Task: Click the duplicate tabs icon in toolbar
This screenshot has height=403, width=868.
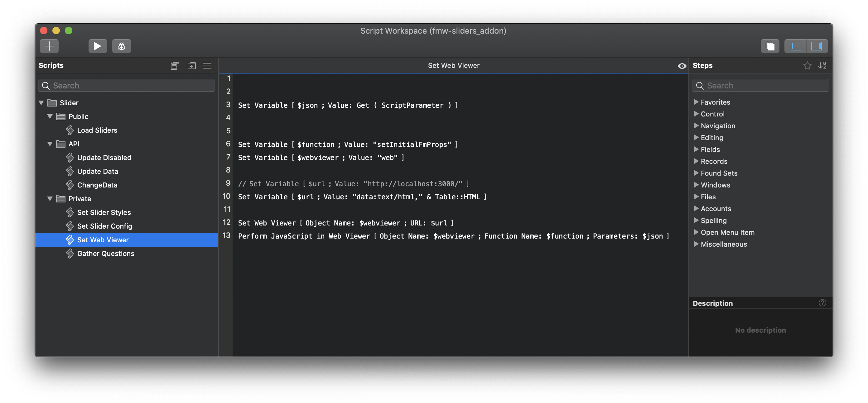Action: coord(769,46)
